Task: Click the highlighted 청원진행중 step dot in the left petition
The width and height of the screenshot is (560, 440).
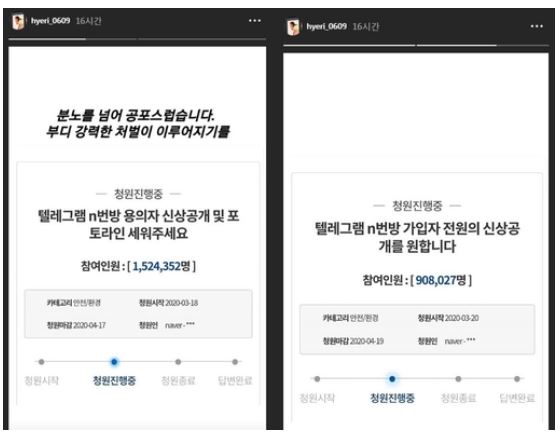Action: click(x=114, y=362)
